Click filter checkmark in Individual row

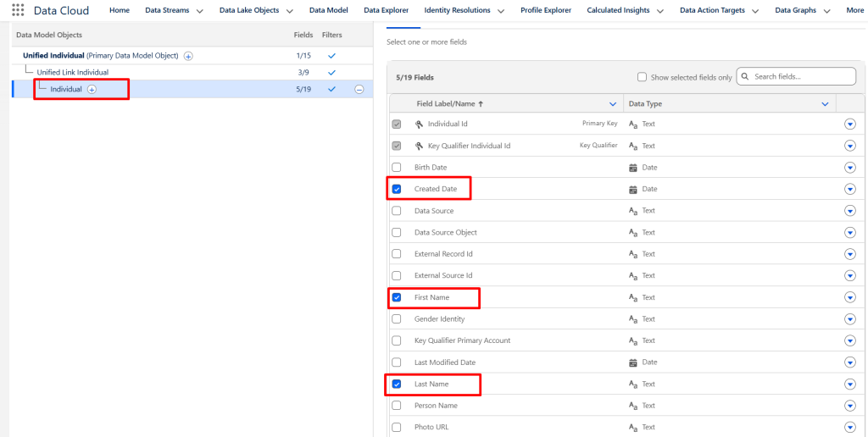coord(332,89)
